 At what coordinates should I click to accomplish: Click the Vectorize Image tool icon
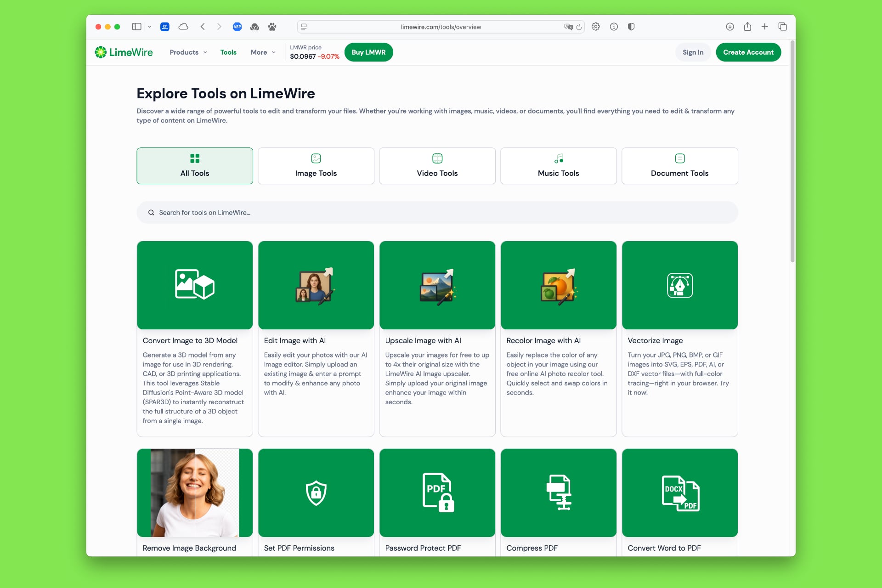point(679,285)
